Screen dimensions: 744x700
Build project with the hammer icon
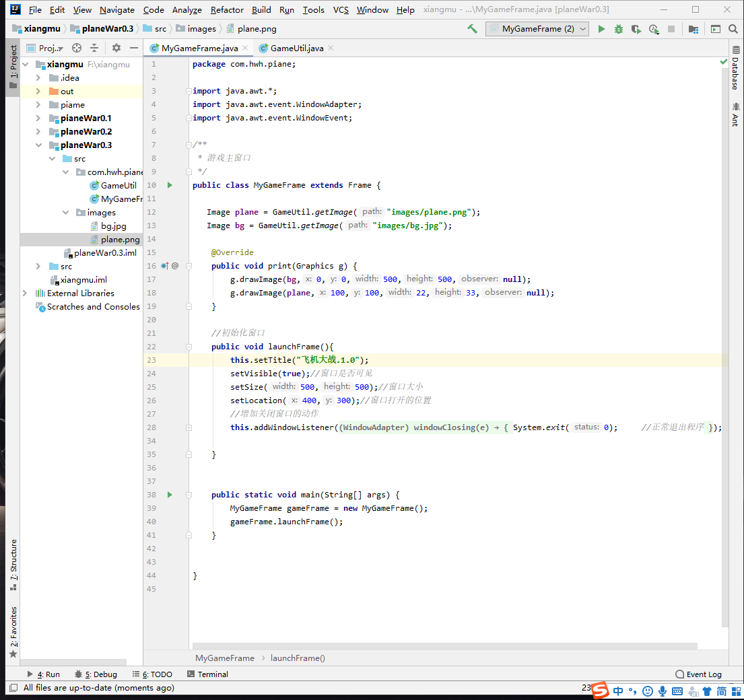(472, 29)
